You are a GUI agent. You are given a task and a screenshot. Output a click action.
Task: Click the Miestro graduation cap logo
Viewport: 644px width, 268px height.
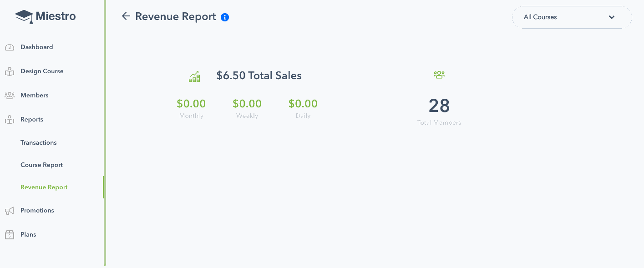coord(24,17)
